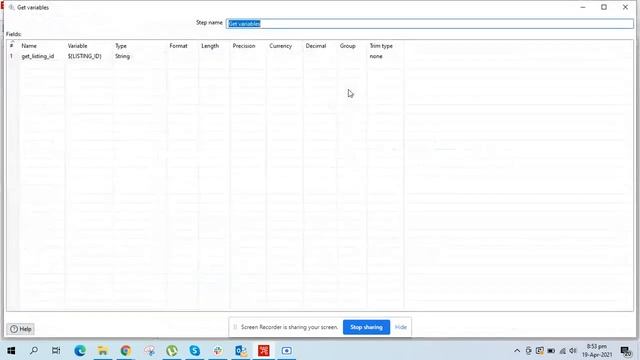
Task: Open Skype from the taskbar
Action: (x=195, y=351)
